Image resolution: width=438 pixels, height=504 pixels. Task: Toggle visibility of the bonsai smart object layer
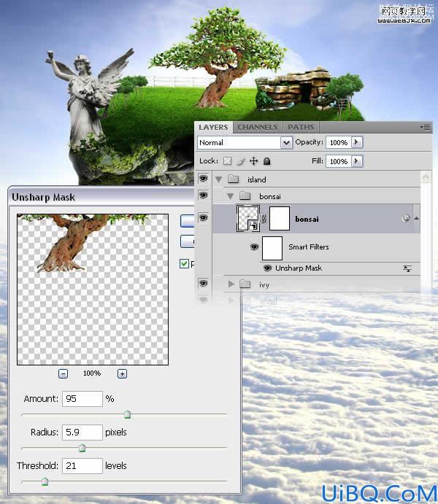point(203,218)
